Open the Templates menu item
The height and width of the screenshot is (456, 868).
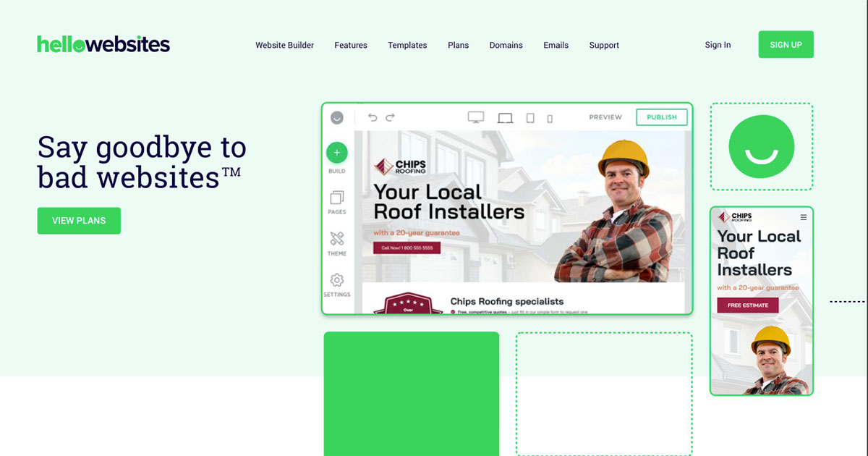pos(407,45)
